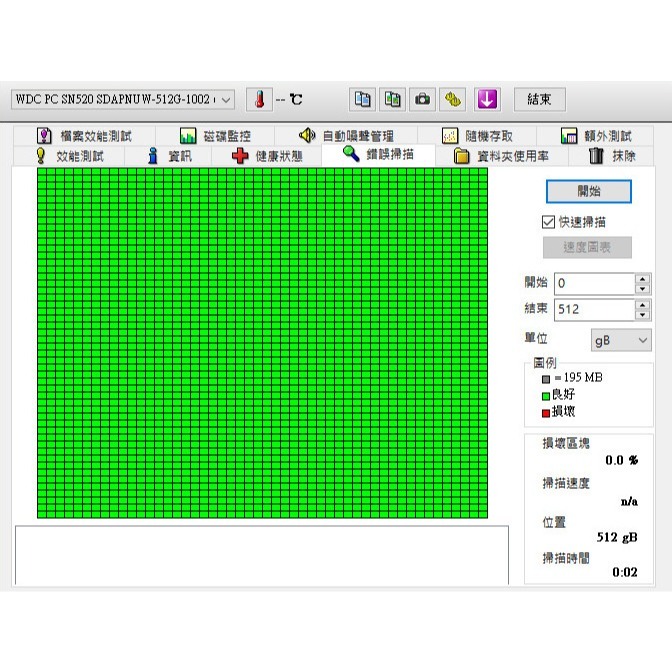Click the 0.0 % damaged blocks value
672x672 pixels.
621,460
